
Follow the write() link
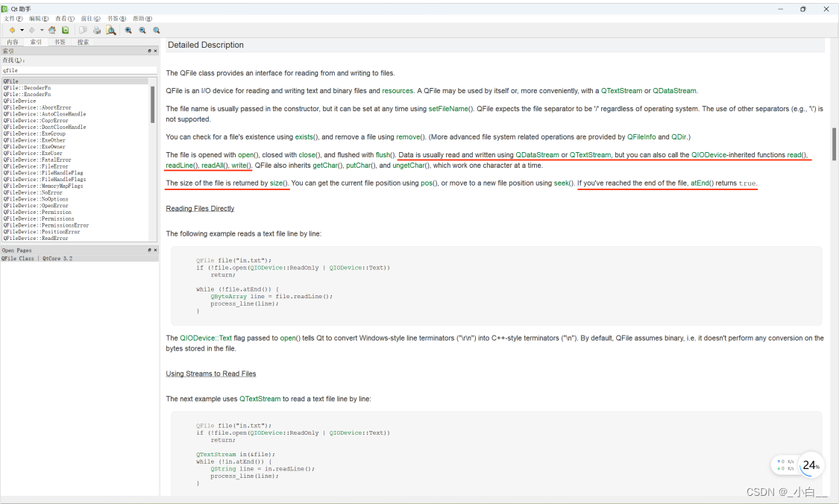click(x=241, y=166)
